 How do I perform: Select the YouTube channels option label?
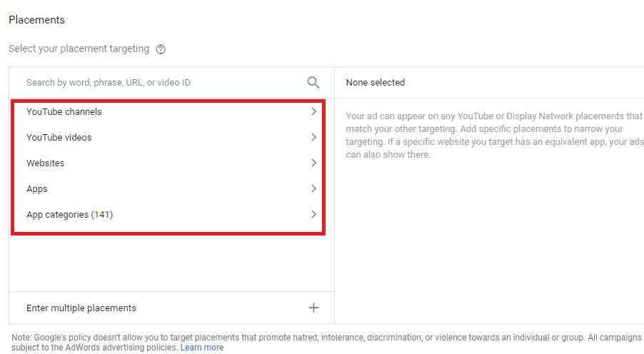click(x=64, y=111)
